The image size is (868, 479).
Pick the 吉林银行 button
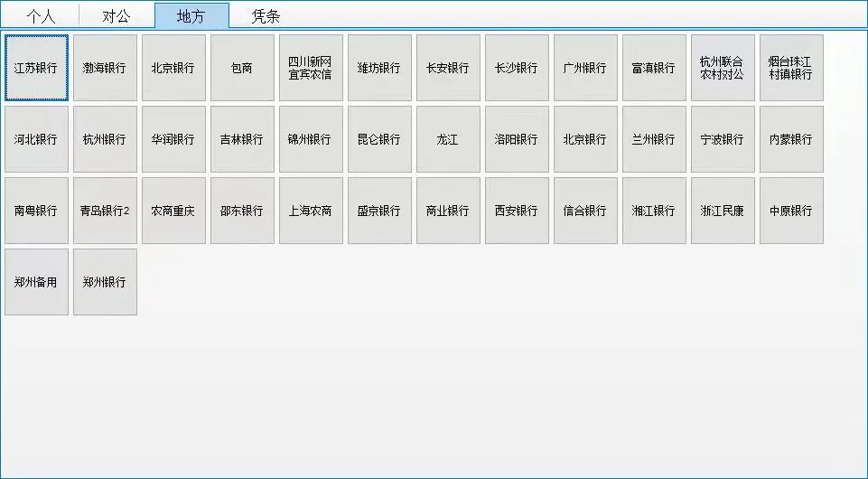242,139
